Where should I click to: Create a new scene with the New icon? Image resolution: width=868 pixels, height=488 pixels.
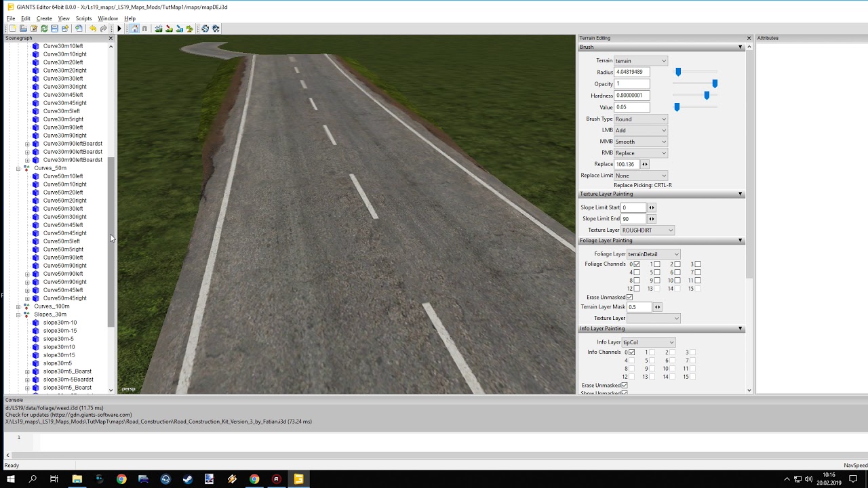(x=13, y=28)
